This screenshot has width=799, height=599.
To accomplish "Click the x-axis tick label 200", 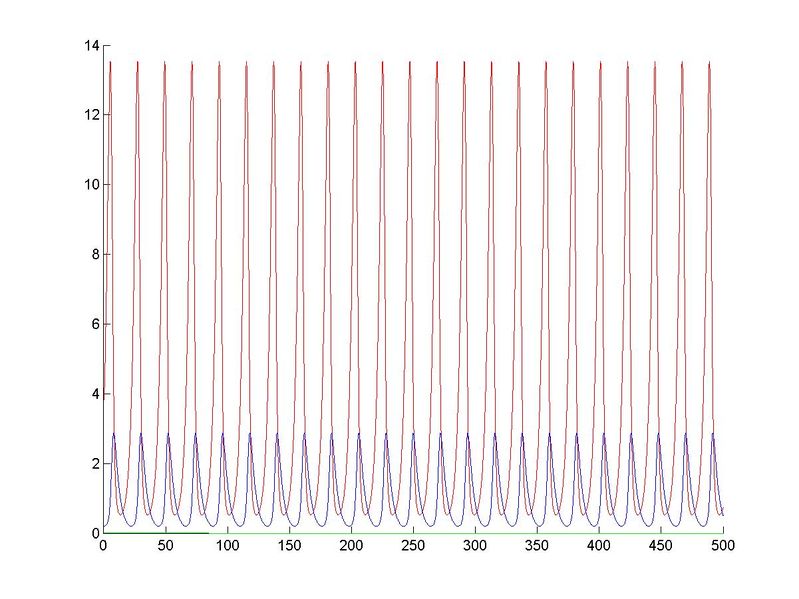I will click(x=350, y=547).
